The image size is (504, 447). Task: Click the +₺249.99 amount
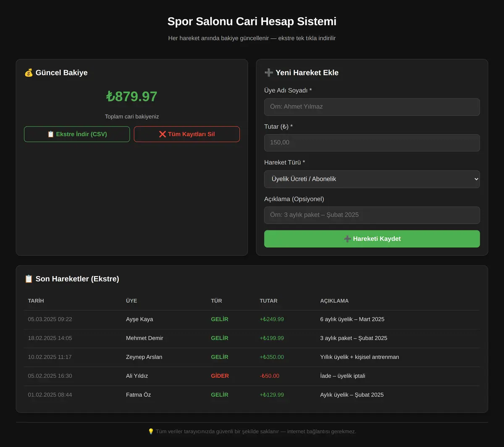click(272, 319)
